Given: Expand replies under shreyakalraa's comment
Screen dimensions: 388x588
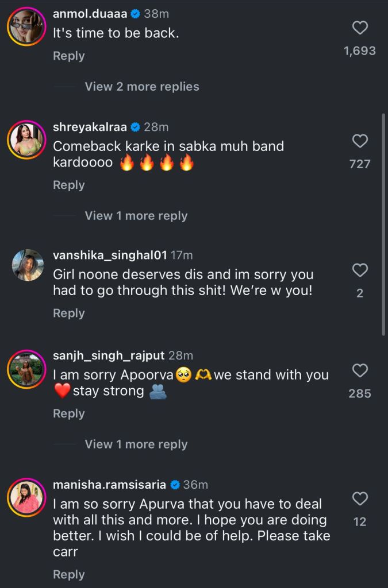Looking at the screenshot, I should (136, 216).
